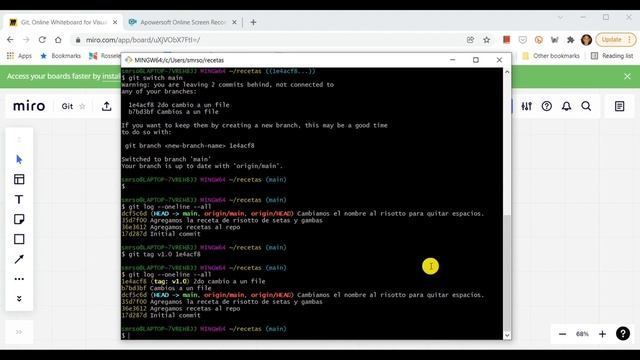Select the Miro sticky note tool

(19, 219)
